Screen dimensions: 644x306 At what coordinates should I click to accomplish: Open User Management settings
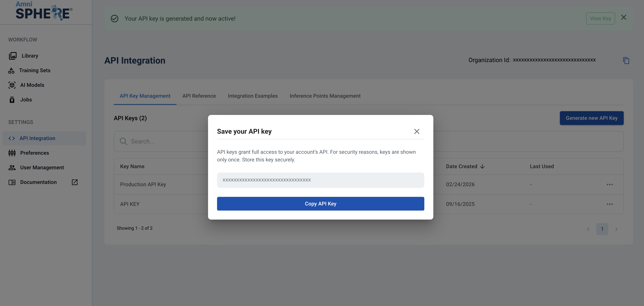click(42, 167)
